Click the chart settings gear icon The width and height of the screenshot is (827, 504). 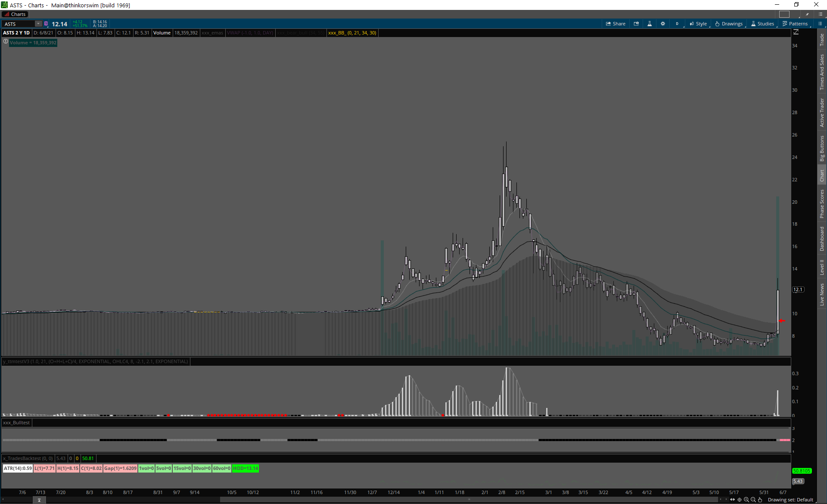point(663,24)
